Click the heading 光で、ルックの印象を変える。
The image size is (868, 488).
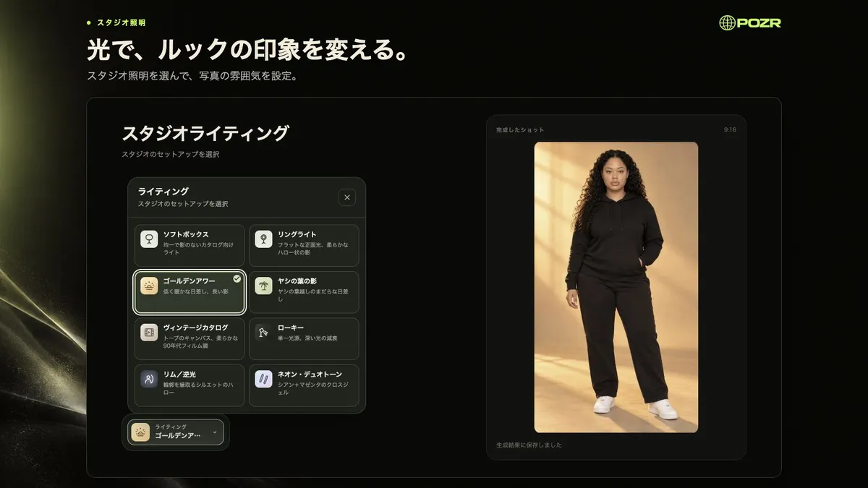250,50
